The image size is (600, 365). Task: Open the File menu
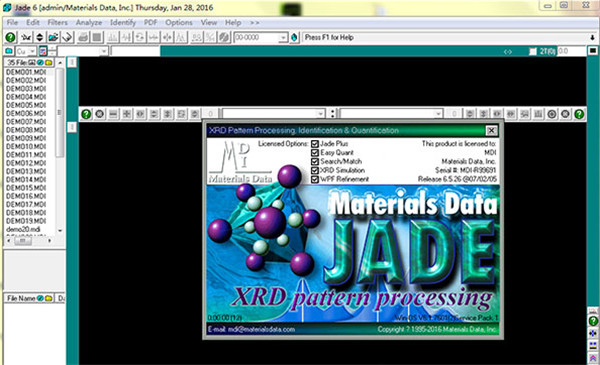point(12,23)
